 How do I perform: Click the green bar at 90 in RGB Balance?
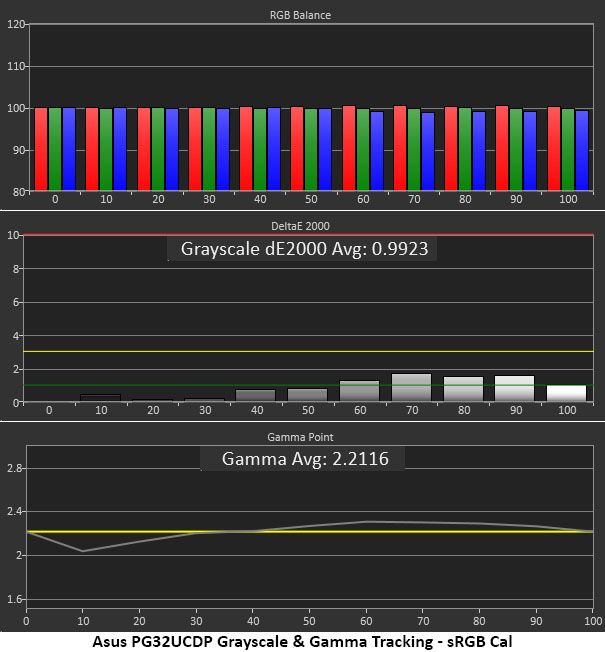[x=516, y=150]
